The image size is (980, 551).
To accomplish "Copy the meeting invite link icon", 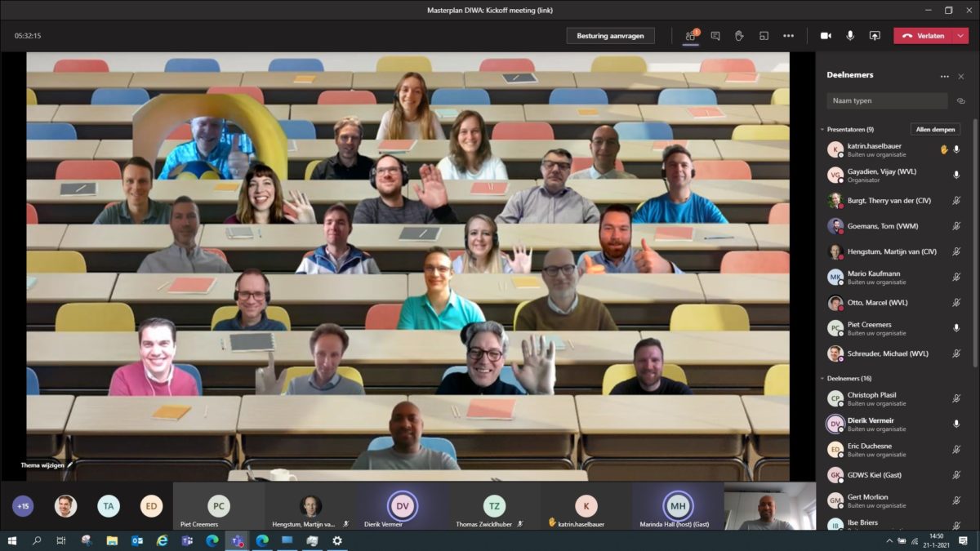I will pos(961,100).
